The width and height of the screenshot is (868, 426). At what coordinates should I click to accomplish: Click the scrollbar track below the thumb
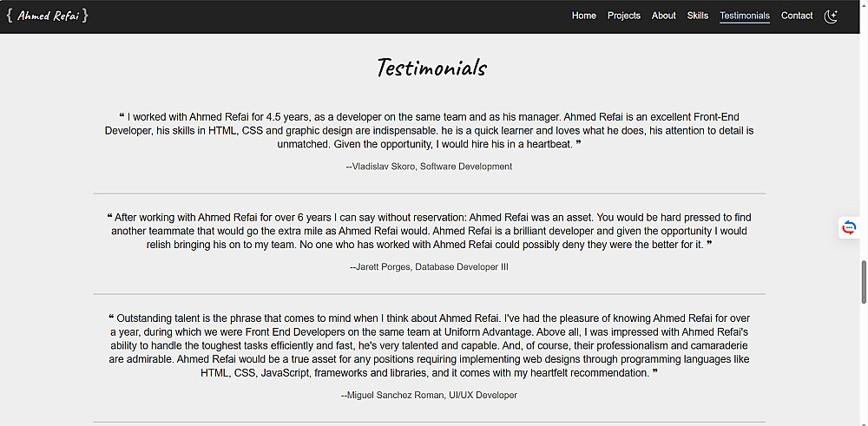click(x=864, y=364)
